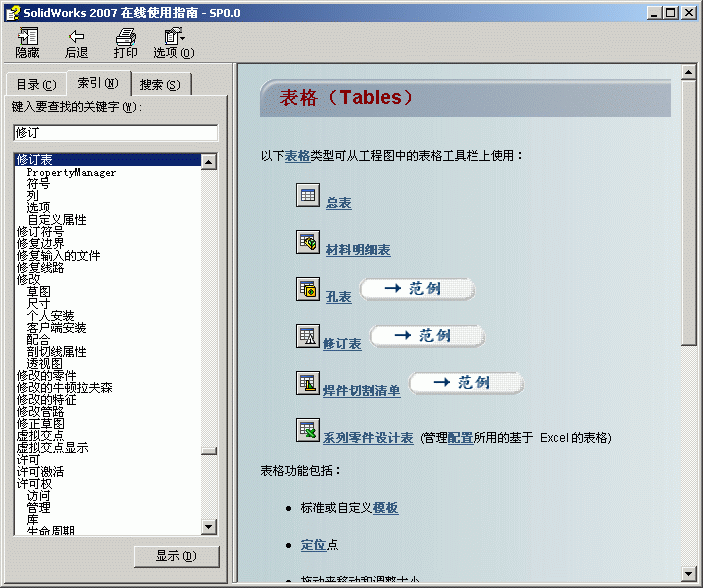This screenshot has width=703, height=588.
Task: Follow the 材料明细表 link
Action: pos(358,250)
